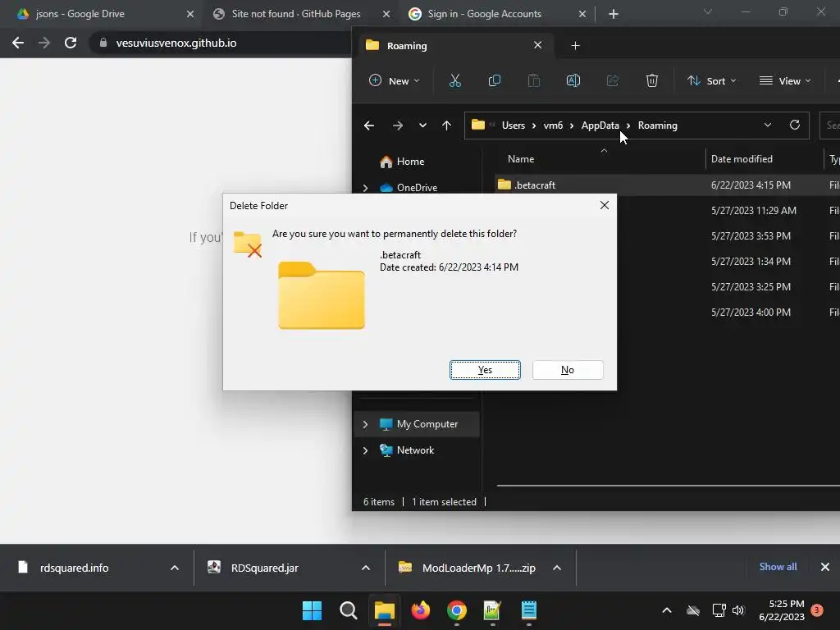
Task: Click the volume speaker tray icon
Action: [738, 610]
